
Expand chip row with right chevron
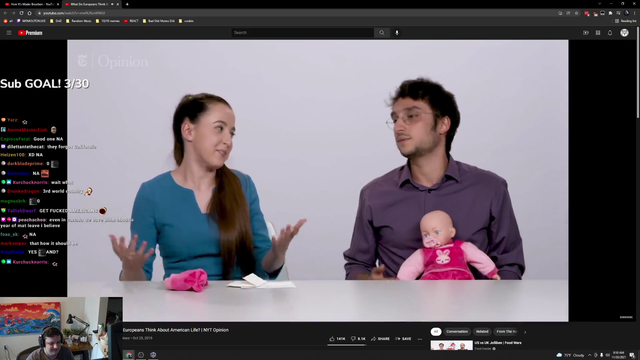pyautogui.click(x=525, y=332)
